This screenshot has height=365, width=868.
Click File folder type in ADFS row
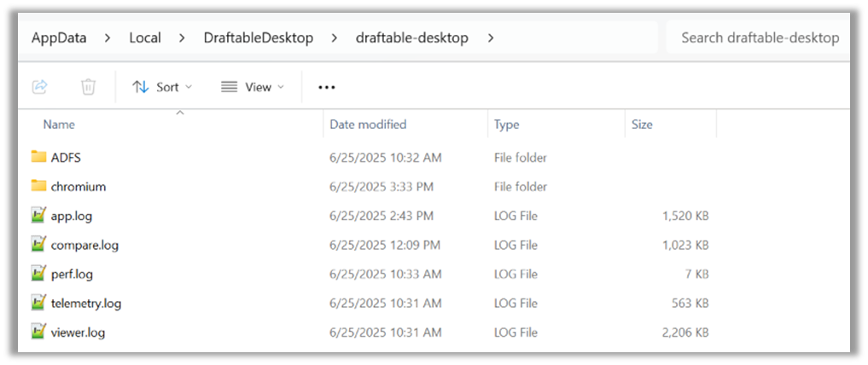click(521, 158)
